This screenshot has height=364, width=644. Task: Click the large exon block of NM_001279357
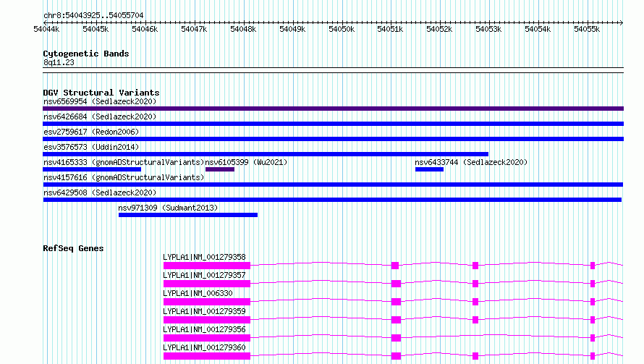click(x=207, y=284)
